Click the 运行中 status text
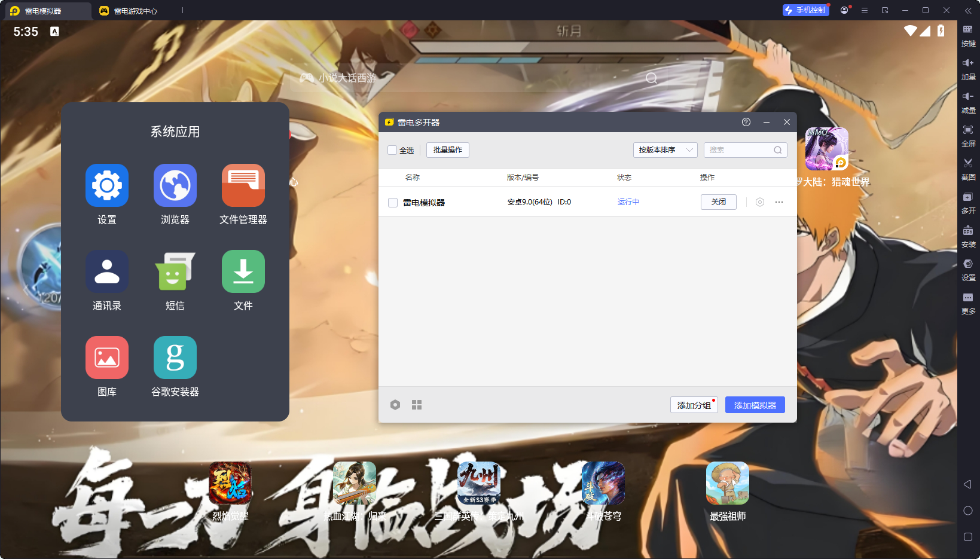This screenshot has width=980, height=559. (628, 202)
